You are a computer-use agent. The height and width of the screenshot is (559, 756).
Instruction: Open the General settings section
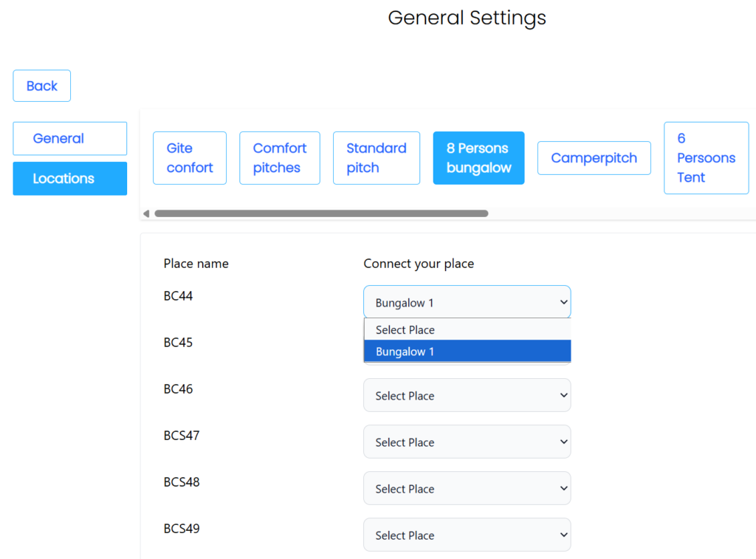tap(69, 138)
